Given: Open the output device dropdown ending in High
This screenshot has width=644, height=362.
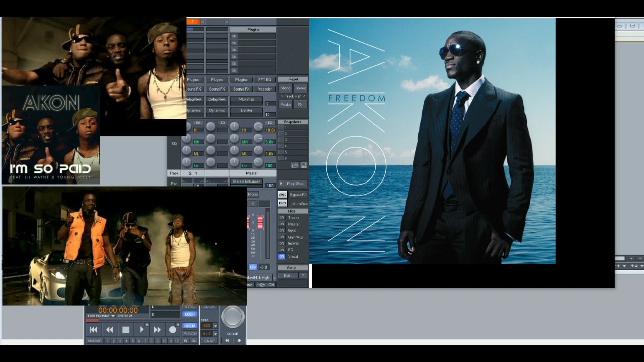Looking at the screenshot, I should coord(274,278).
